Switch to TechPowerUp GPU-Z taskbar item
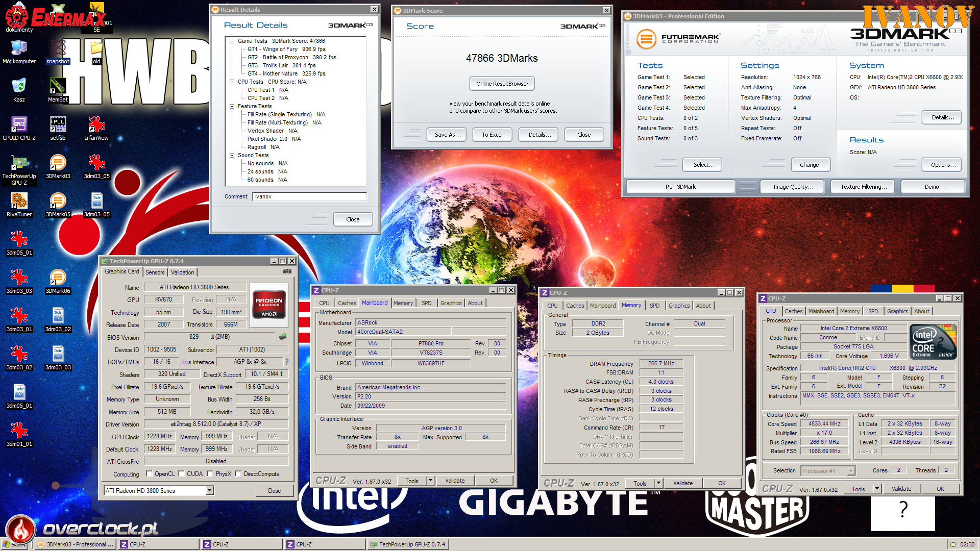The width and height of the screenshot is (980, 551). pyautogui.click(x=408, y=544)
